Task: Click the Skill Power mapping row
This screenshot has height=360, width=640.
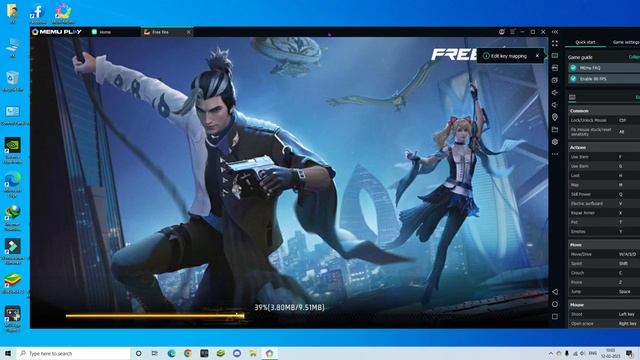Action: coord(604,194)
